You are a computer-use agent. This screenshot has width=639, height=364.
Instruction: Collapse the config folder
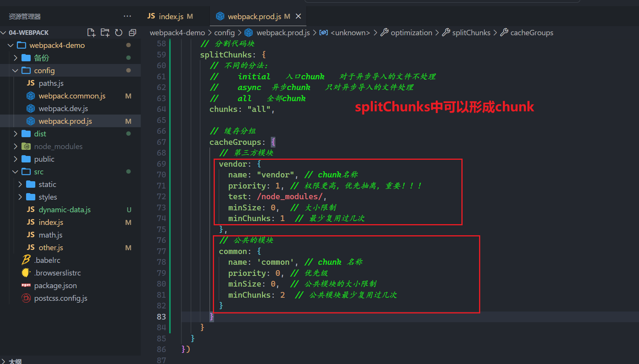point(15,71)
